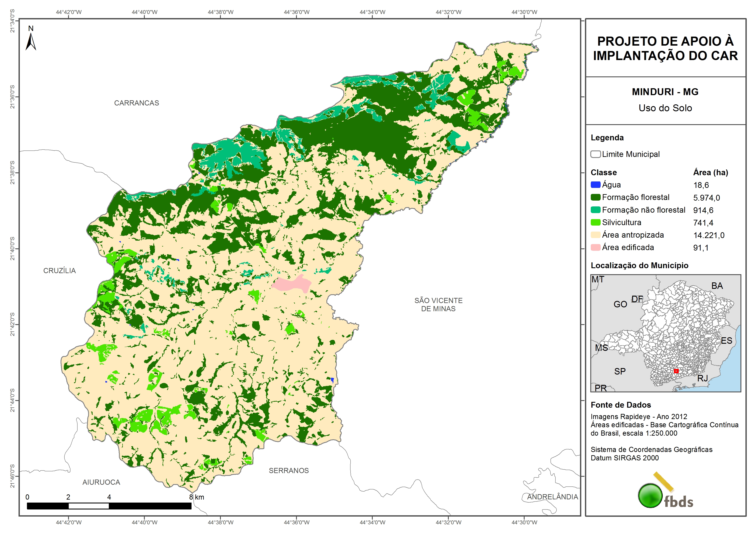The width and height of the screenshot is (756, 534).
Task: Click the north arrow compass icon
Action: point(31,42)
